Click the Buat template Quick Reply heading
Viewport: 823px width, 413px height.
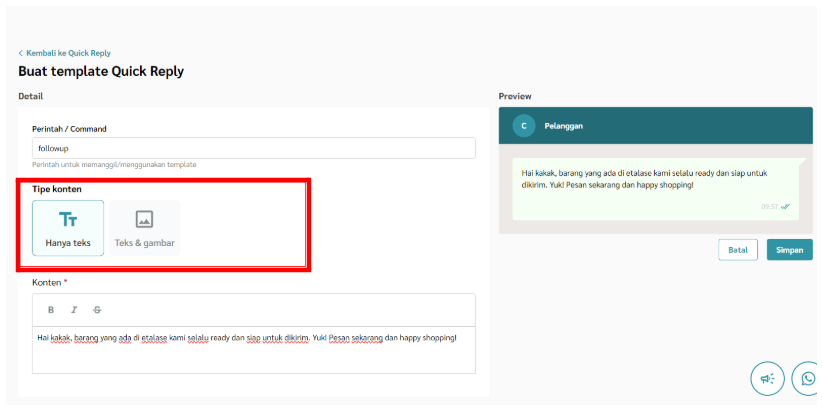coord(101,72)
